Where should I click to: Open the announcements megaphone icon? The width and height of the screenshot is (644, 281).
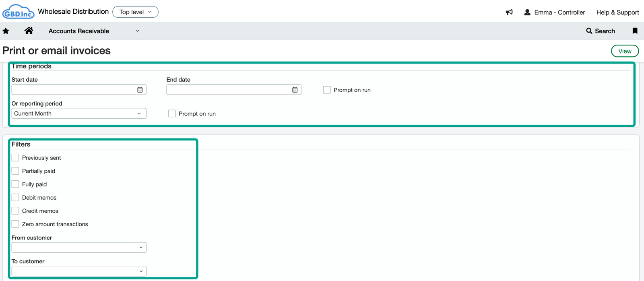[x=509, y=12]
